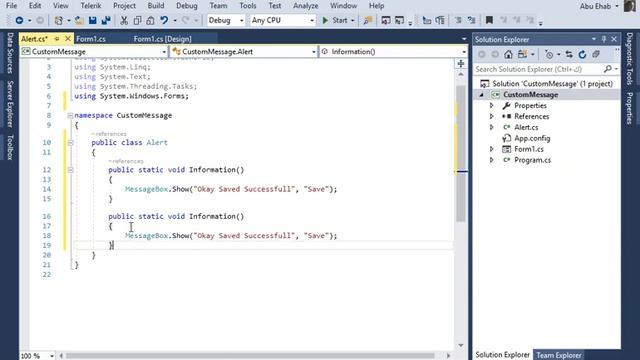Image resolution: width=640 pixels, height=360 pixels.
Task: Click the Save All toolbar icon
Action: point(106,20)
